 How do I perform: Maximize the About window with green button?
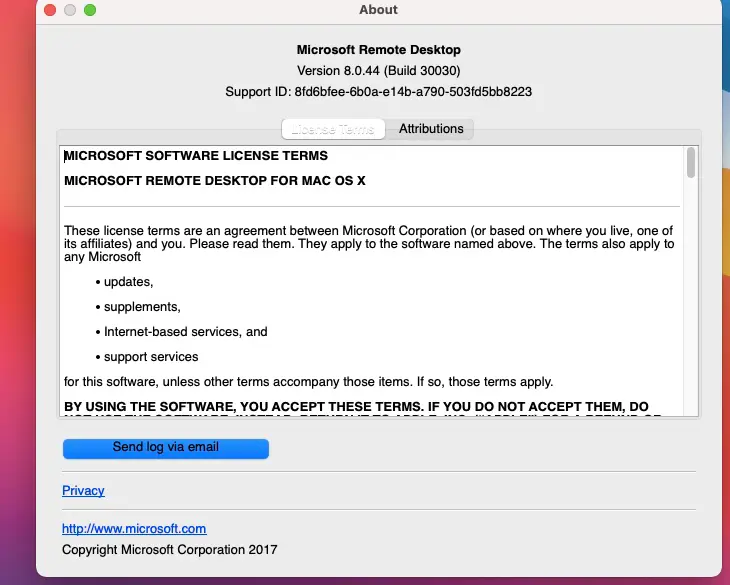(x=90, y=10)
